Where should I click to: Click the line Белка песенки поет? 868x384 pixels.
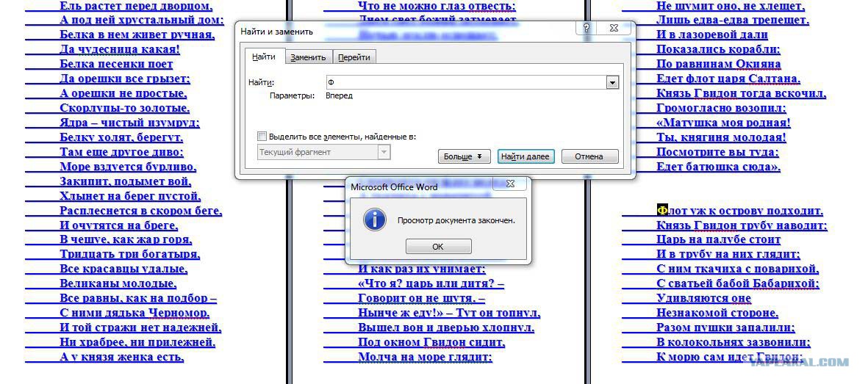pyautogui.click(x=116, y=64)
